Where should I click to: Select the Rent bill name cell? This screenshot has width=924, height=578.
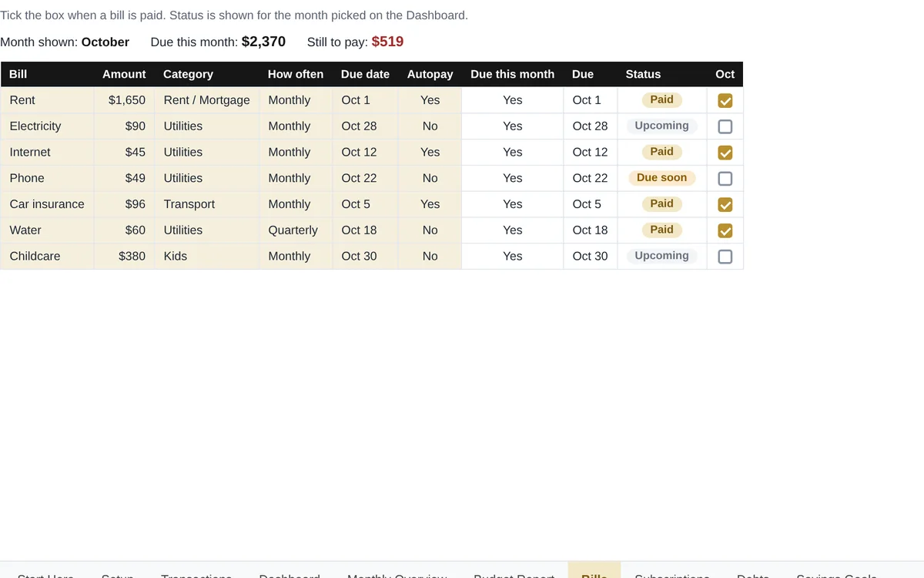47,100
